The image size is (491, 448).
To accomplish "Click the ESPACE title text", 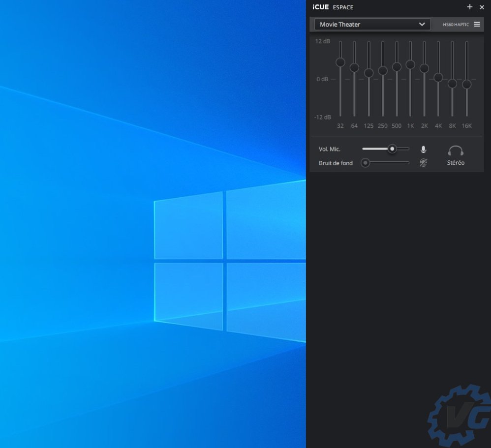I will point(343,7).
